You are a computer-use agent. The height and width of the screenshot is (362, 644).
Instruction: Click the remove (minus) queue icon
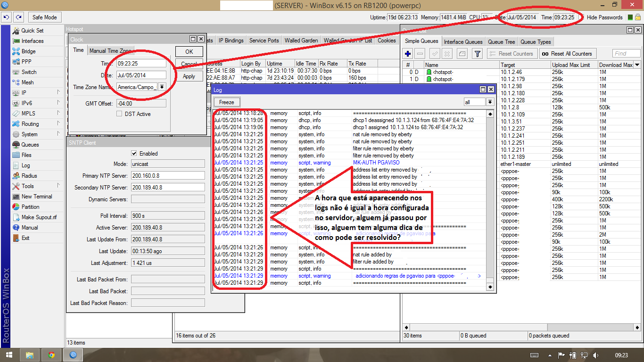[420, 54]
